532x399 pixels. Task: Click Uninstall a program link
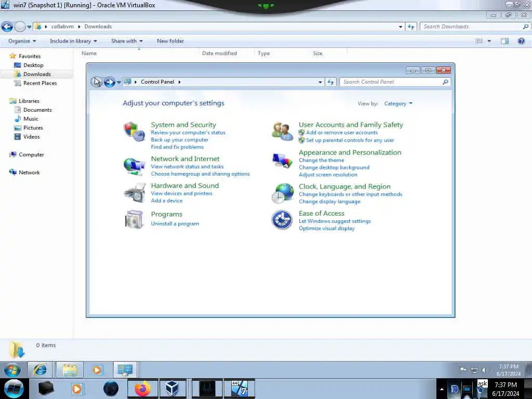pyautogui.click(x=175, y=223)
